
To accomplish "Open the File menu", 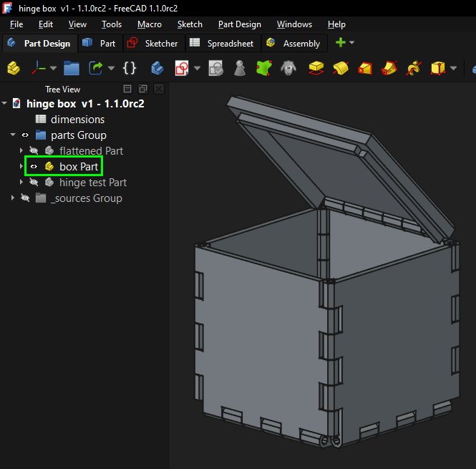I will pyautogui.click(x=16, y=24).
